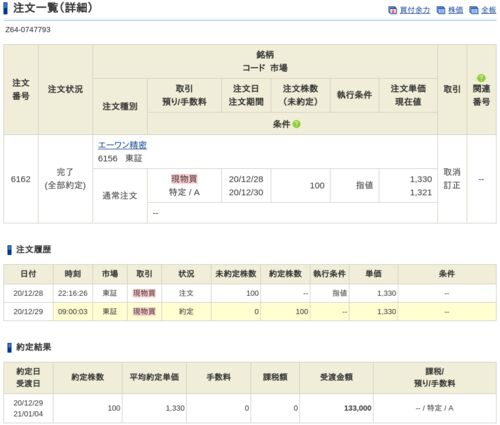
Task: Click green help icon beside 条件
Action: (x=296, y=124)
